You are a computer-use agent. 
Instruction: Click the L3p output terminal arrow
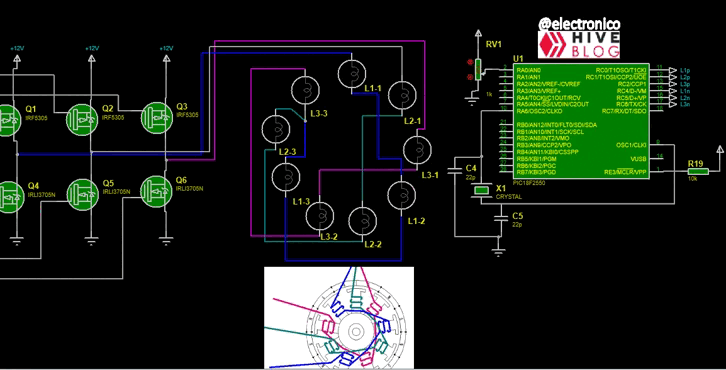tap(672, 84)
